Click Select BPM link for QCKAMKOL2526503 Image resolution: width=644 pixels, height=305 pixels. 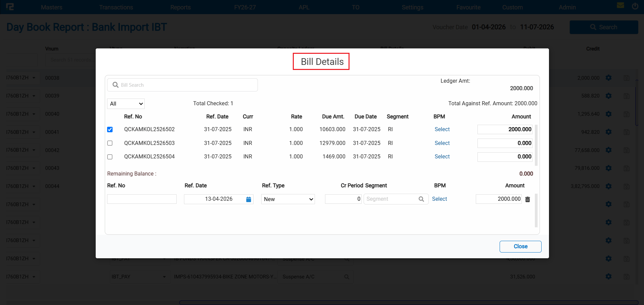tap(442, 143)
